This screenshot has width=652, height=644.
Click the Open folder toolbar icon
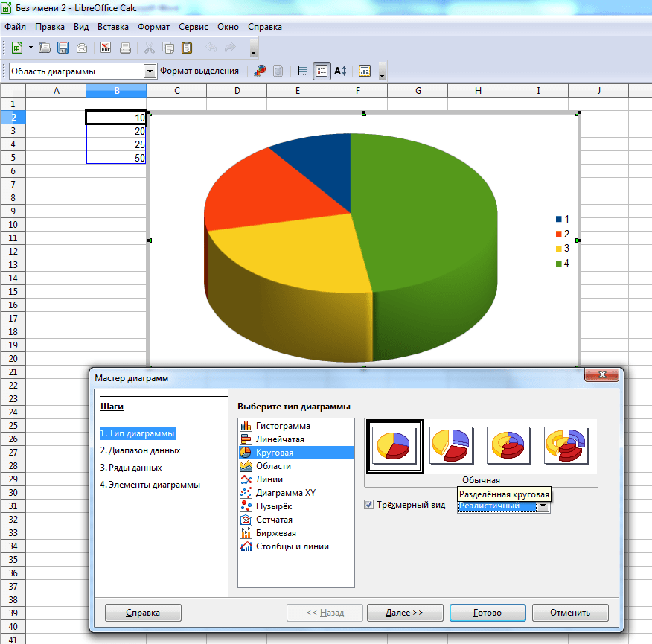[45, 48]
